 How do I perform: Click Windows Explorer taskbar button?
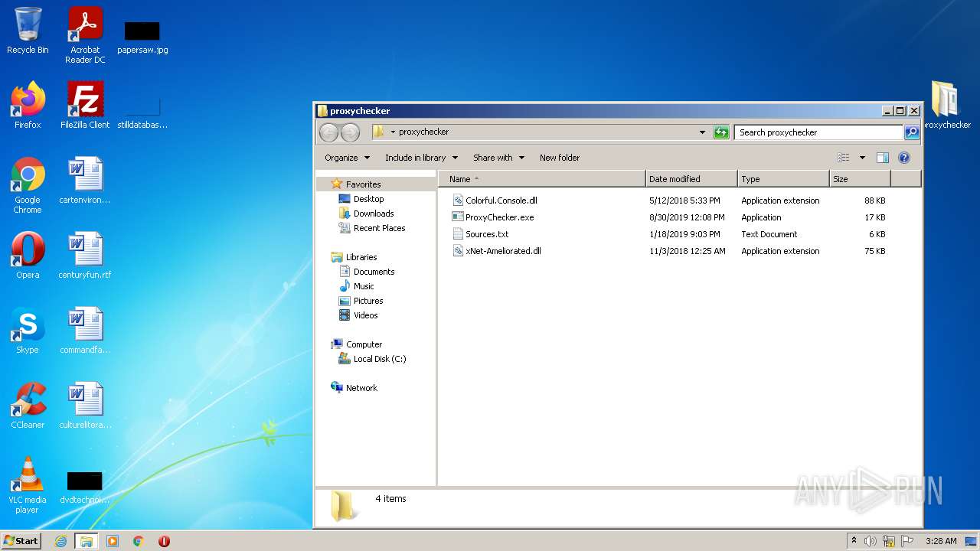[86, 541]
